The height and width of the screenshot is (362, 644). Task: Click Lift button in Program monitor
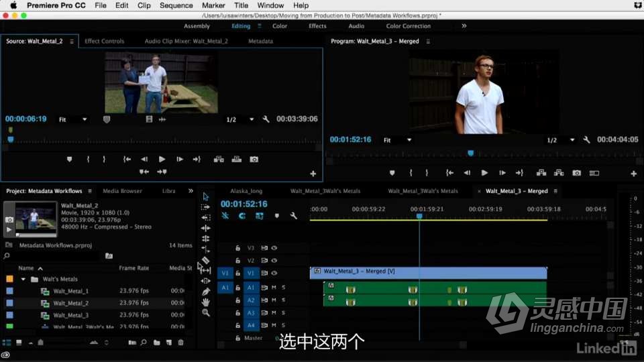click(541, 173)
